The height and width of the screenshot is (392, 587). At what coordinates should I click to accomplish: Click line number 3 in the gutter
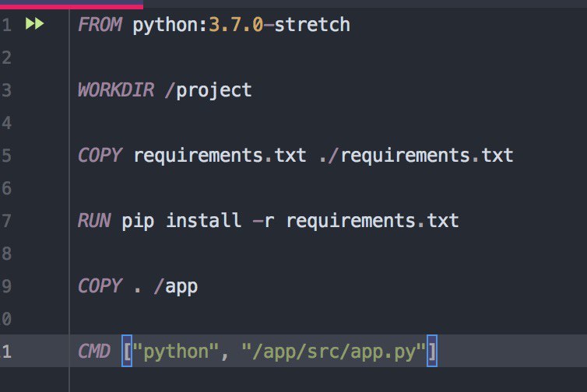(6, 90)
